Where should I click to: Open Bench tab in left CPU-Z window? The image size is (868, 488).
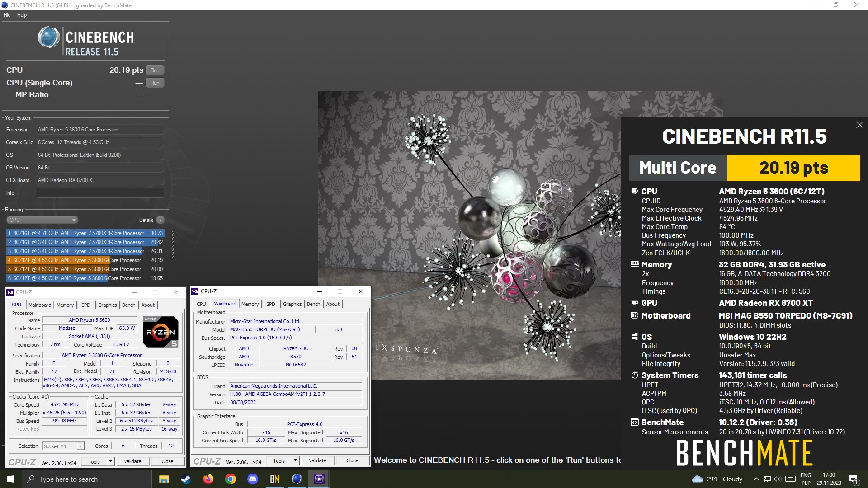click(x=129, y=305)
